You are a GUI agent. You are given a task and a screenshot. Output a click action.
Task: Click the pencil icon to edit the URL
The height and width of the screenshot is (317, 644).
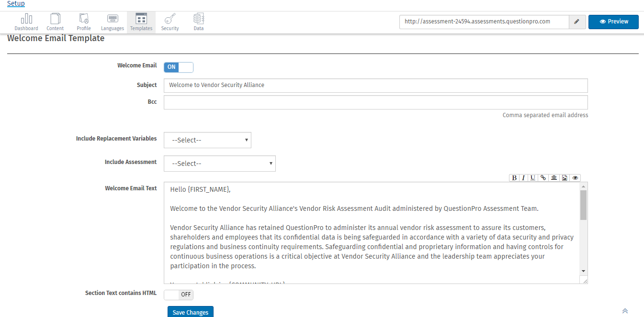pos(577,22)
